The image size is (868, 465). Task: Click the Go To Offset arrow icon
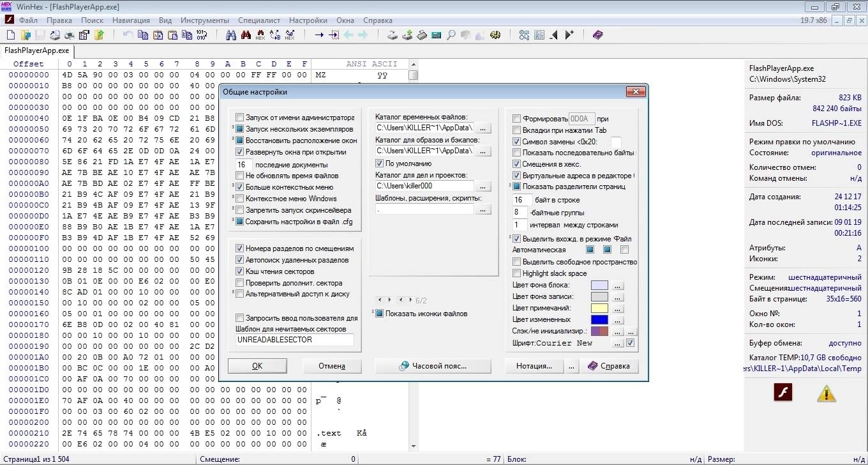(319, 35)
